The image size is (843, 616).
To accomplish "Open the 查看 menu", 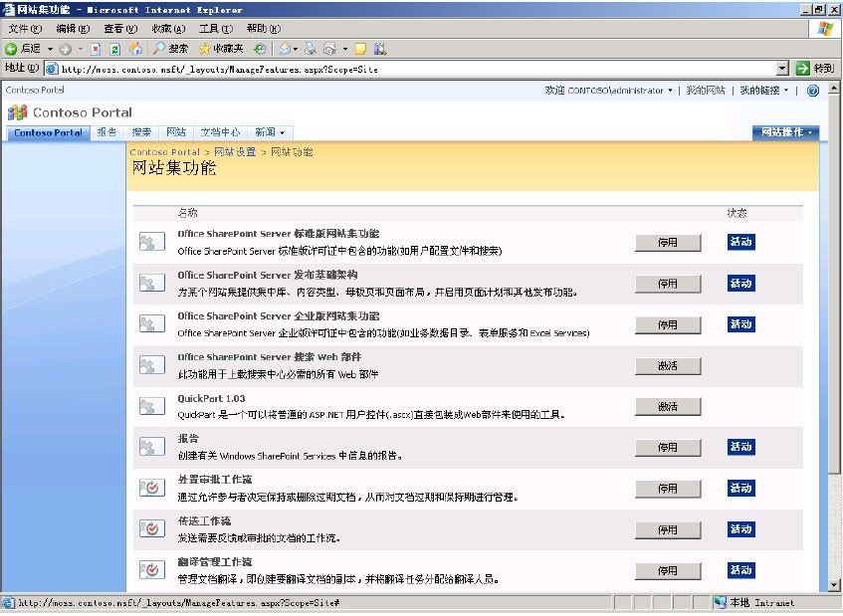I will coord(120,29).
